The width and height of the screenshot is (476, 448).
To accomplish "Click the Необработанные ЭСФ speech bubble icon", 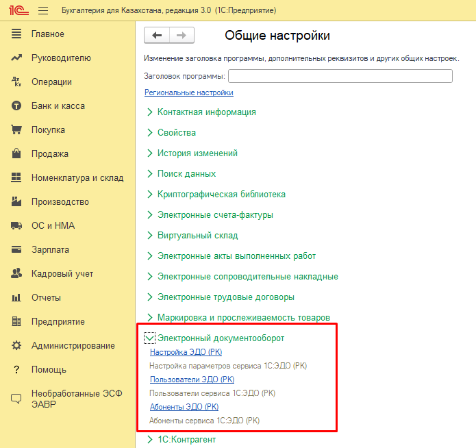I will 16,399.
